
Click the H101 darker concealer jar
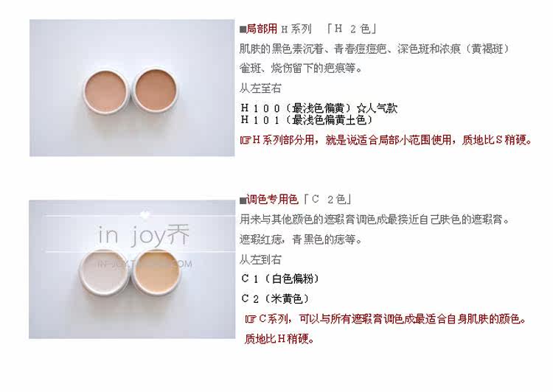point(156,89)
